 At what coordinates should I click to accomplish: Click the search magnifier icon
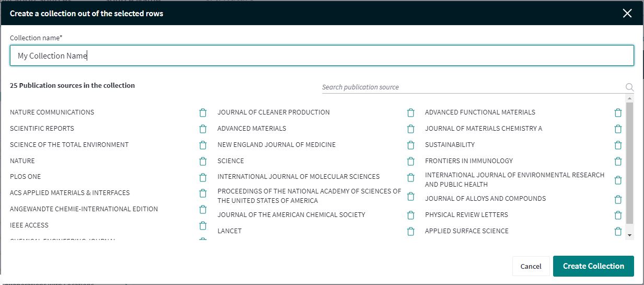629,87
